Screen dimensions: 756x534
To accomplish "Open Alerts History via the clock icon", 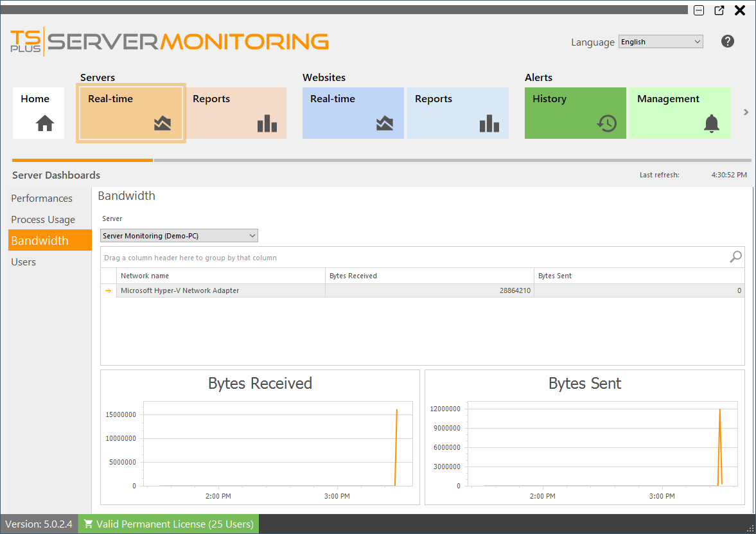I will 607,122.
